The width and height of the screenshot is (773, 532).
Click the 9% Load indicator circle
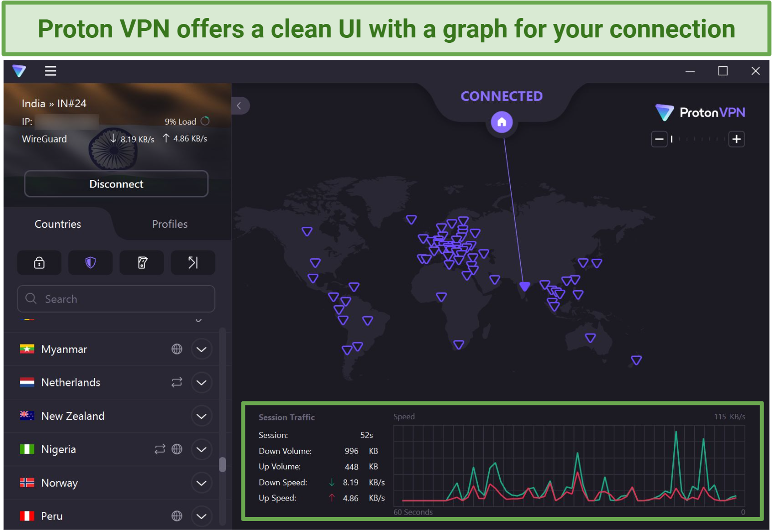tap(205, 121)
